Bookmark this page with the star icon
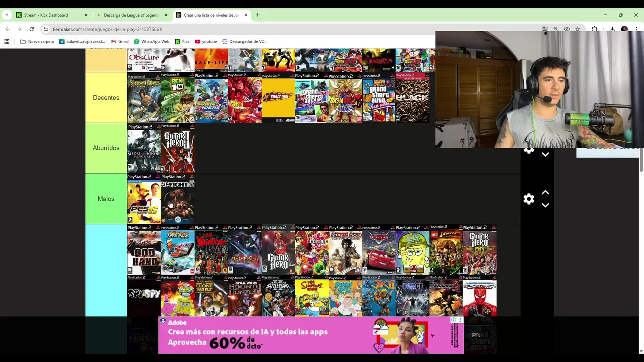 click(578, 29)
